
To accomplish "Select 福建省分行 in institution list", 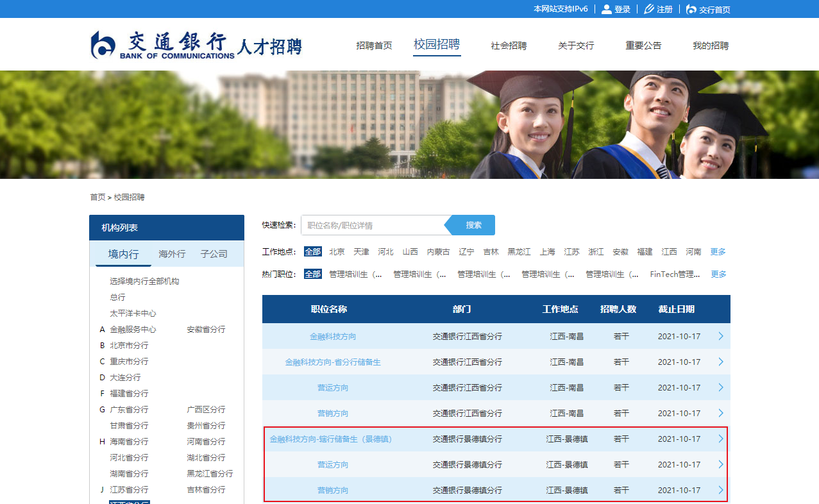I will coord(129,394).
